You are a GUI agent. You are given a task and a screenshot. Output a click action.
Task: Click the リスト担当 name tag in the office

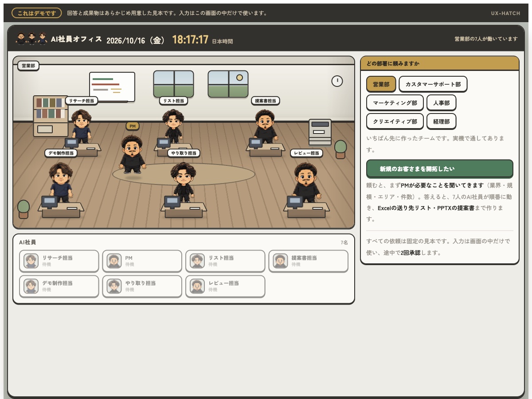[173, 101]
